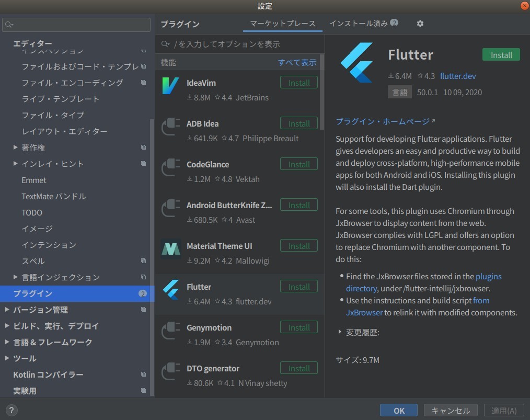Expand the ツール settings section

pos(8,358)
